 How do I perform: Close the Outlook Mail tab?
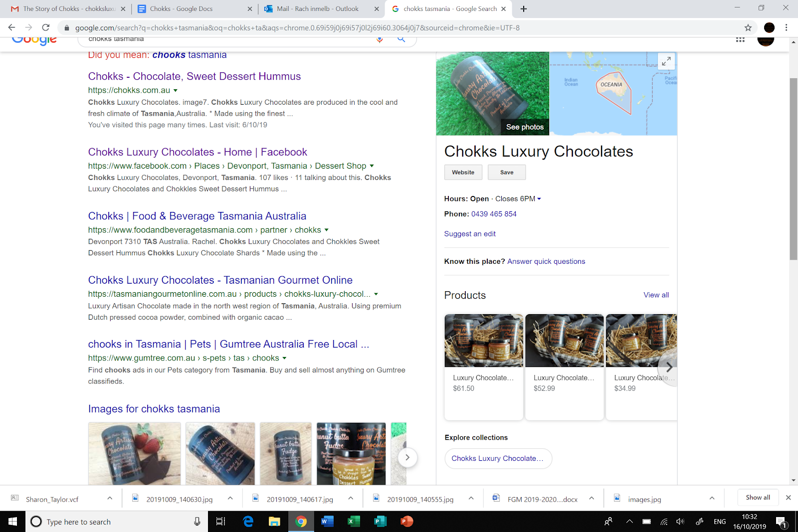click(377, 9)
